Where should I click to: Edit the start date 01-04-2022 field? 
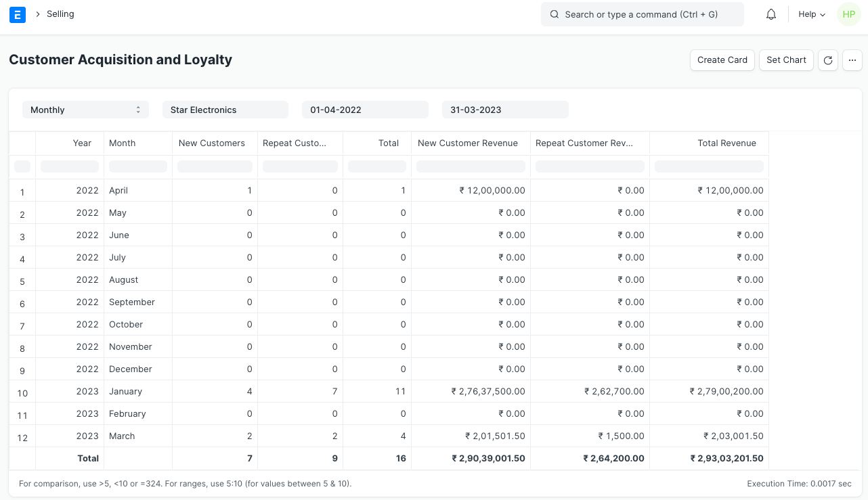coord(365,110)
